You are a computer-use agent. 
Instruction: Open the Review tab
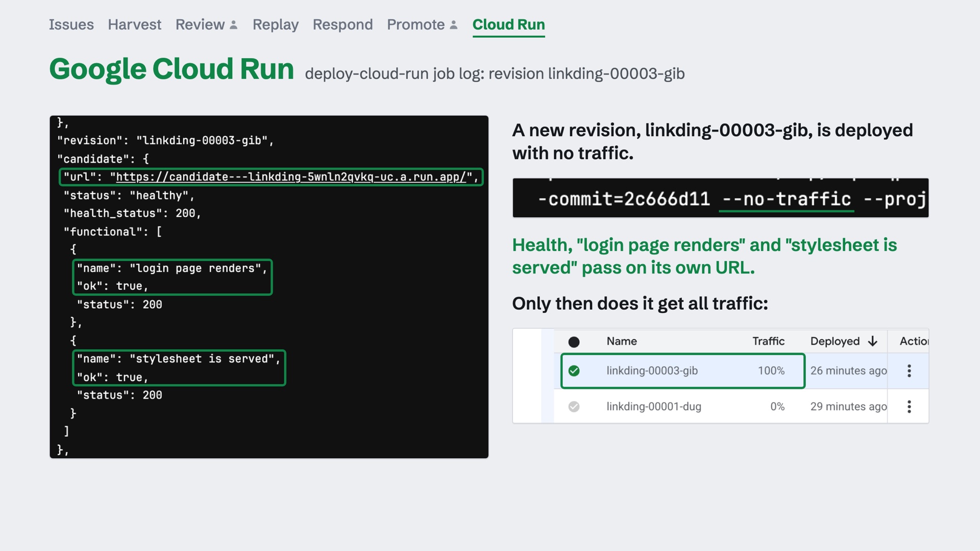(x=200, y=24)
